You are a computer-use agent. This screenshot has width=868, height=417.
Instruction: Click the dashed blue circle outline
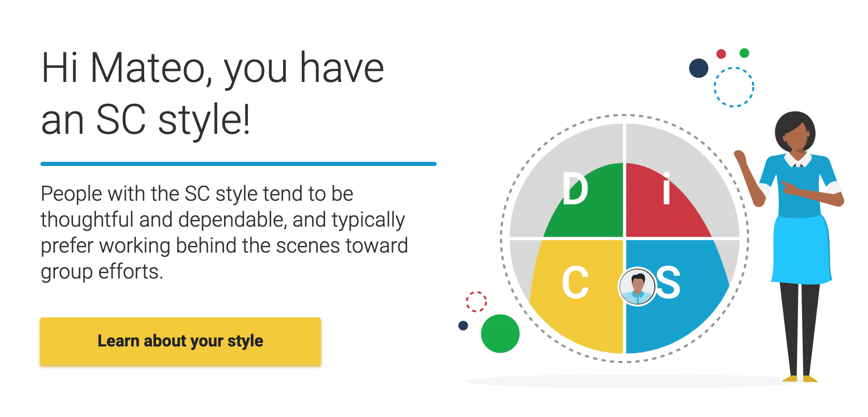734,87
